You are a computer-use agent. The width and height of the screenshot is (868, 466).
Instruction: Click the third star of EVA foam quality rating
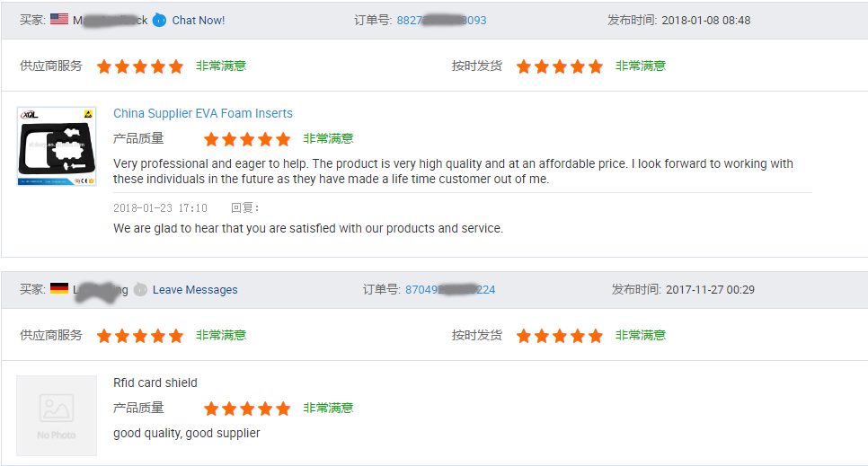pyautogui.click(x=247, y=139)
